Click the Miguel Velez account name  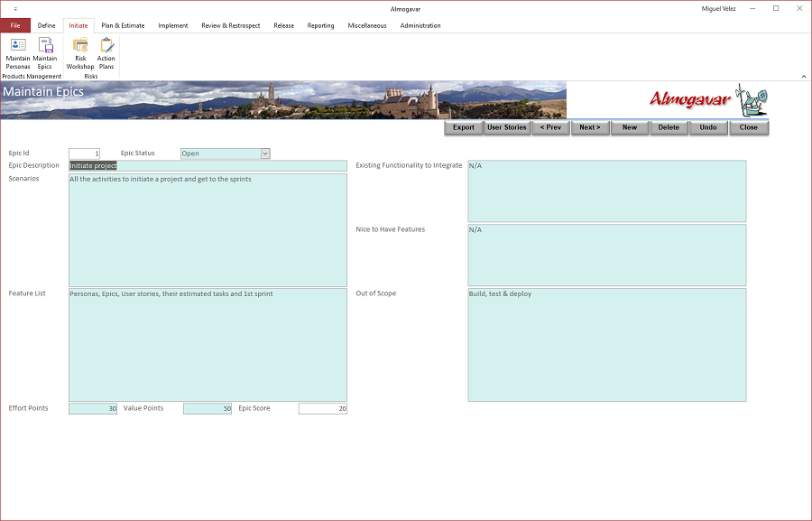click(718, 9)
